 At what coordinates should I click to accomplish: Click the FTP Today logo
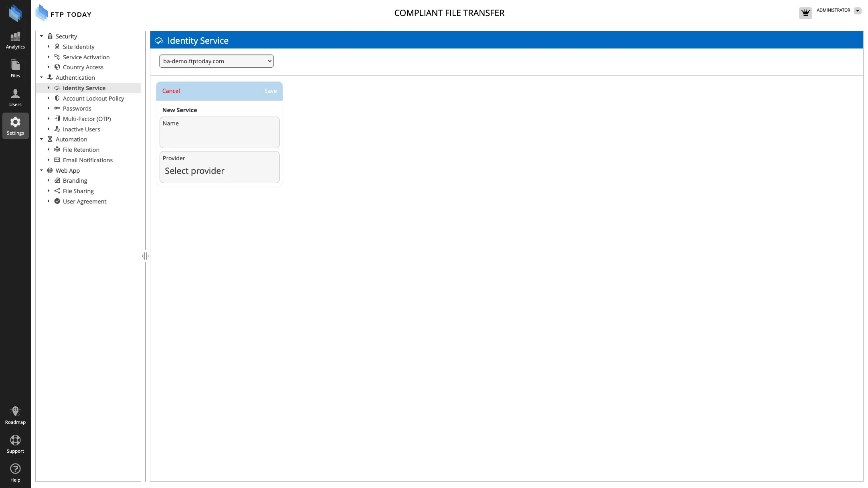[64, 14]
